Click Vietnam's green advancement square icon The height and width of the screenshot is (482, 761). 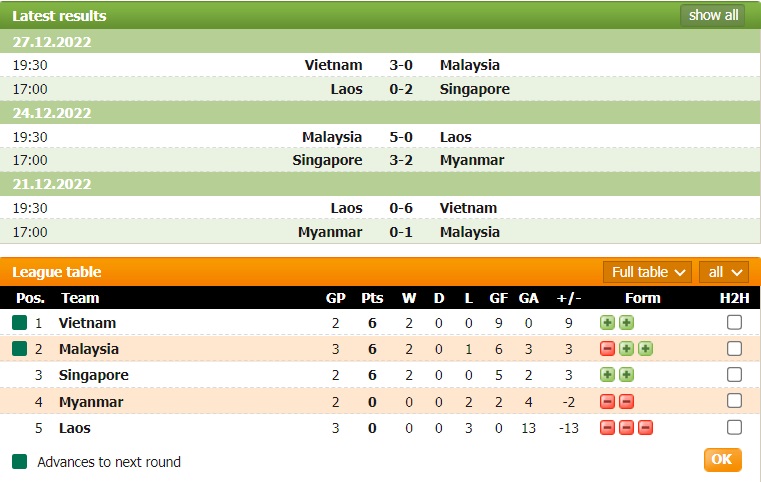pos(19,323)
